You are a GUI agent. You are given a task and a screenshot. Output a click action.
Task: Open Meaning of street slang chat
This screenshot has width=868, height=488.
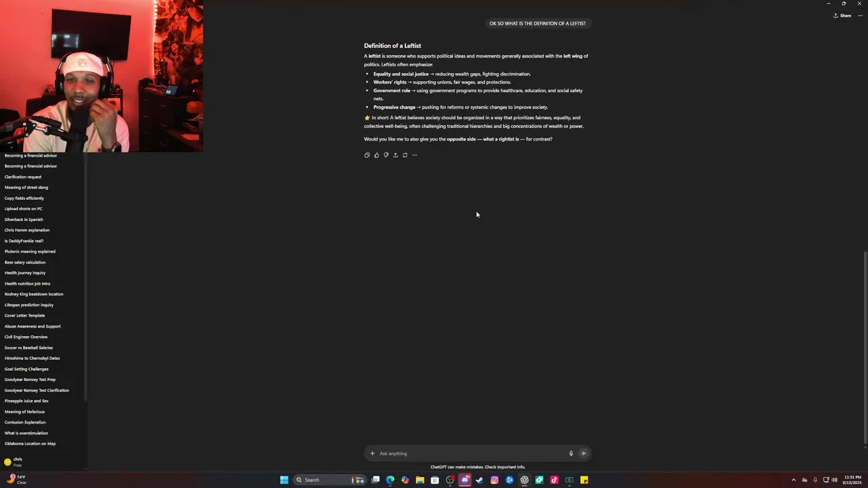pos(26,187)
